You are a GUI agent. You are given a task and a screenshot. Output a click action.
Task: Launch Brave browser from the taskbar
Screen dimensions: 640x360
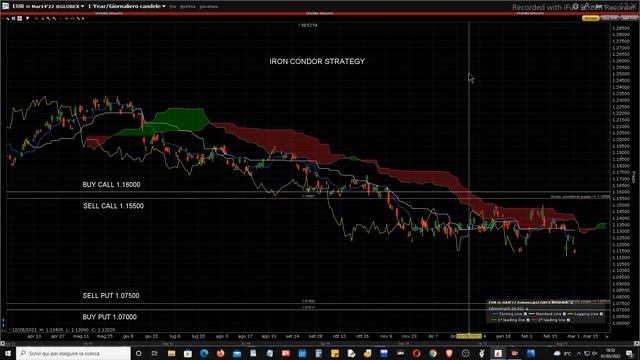pos(449,353)
